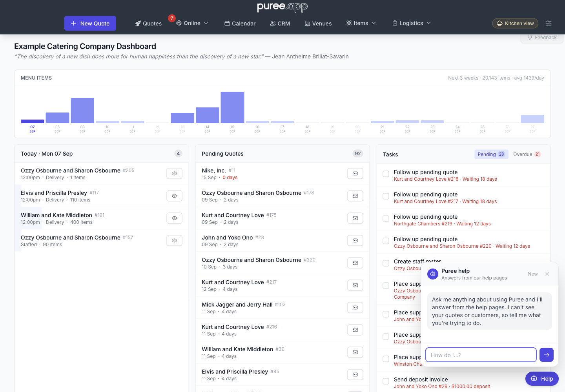
Task: Select the Overdue 21 tasks tab
Action: pos(527,154)
